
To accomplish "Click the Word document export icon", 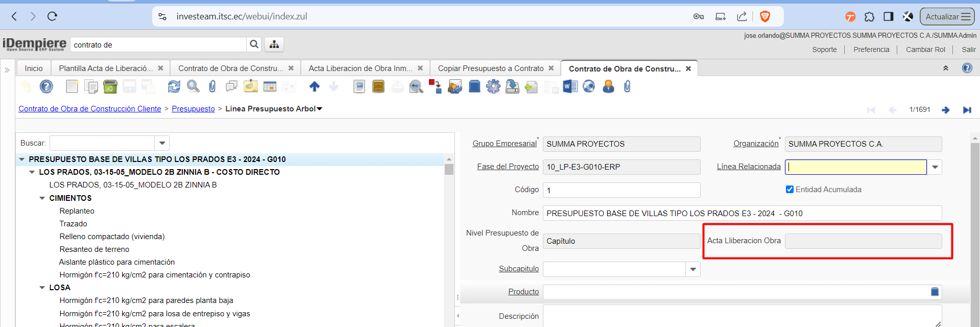I will [x=569, y=87].
